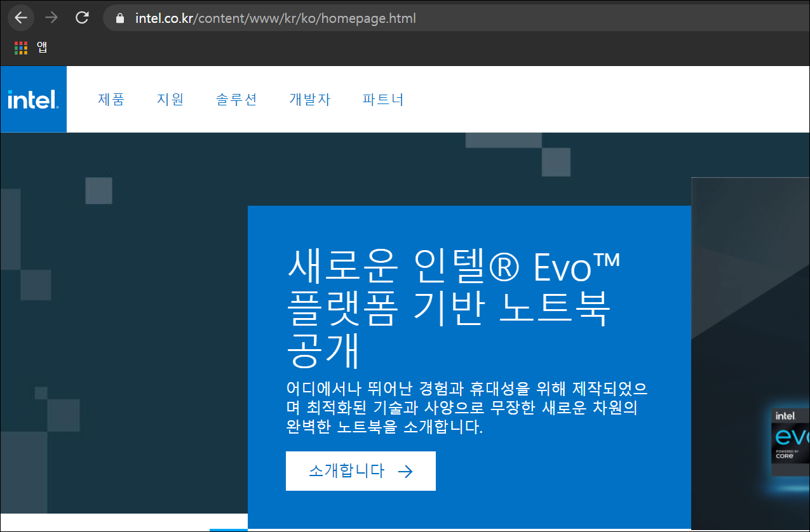Open the 지원 menu
Viewport: 810px width, 532px height.
170,100
